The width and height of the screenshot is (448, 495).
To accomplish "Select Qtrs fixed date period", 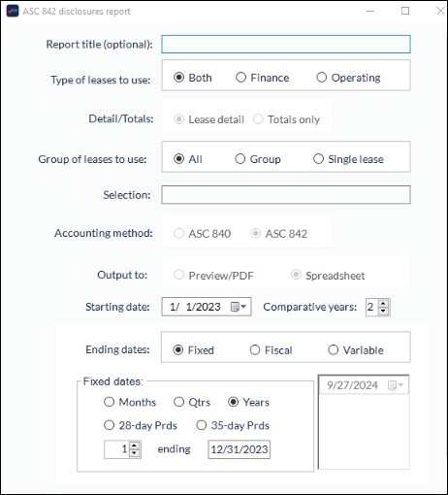I will pos(192,402).
